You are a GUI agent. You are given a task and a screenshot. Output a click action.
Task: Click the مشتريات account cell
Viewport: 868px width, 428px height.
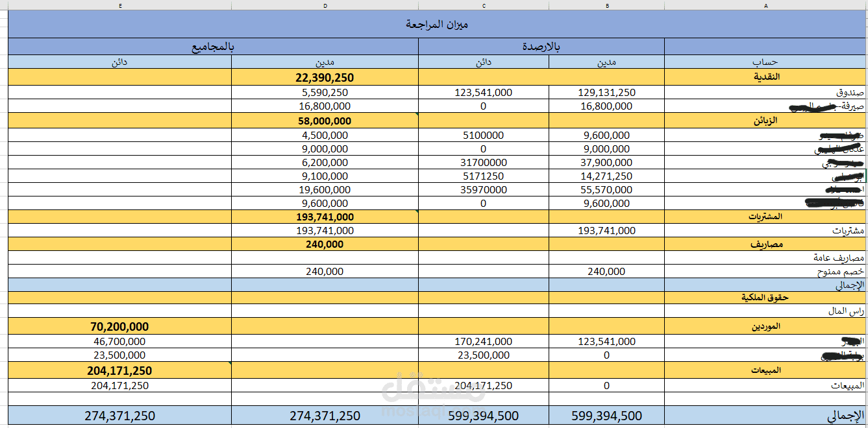pos(766,230)
